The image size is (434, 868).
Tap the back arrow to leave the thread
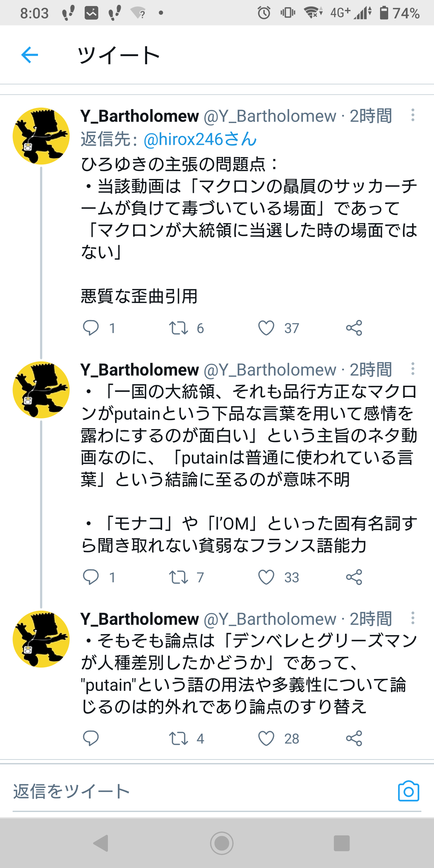click(29, 54)
